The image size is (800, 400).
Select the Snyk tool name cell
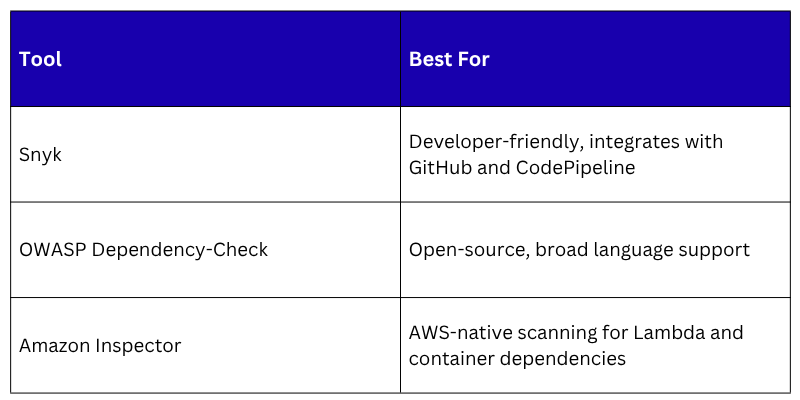point(40,155)
